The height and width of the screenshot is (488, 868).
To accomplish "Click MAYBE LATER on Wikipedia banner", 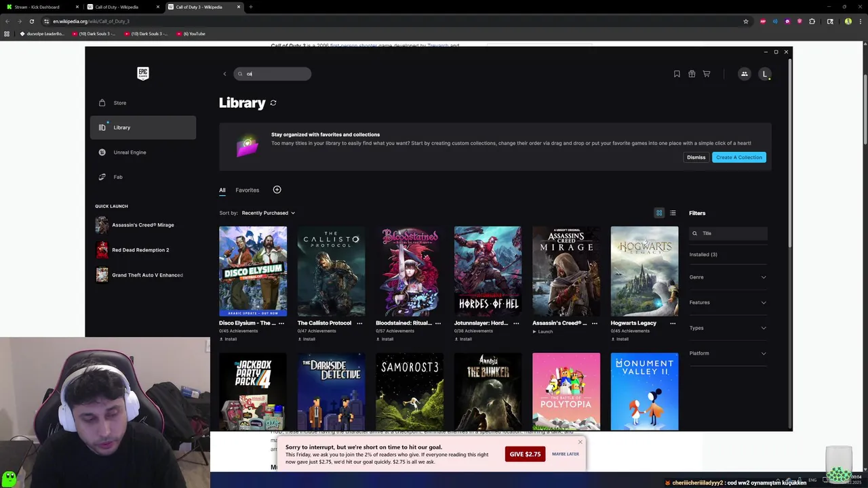I will click(x=566, y=454).
